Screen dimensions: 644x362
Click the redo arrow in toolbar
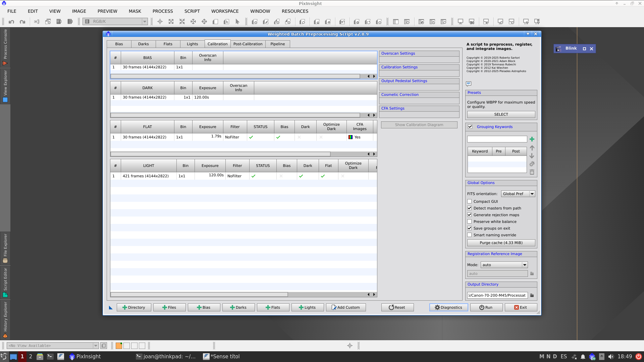click(22, 22)
